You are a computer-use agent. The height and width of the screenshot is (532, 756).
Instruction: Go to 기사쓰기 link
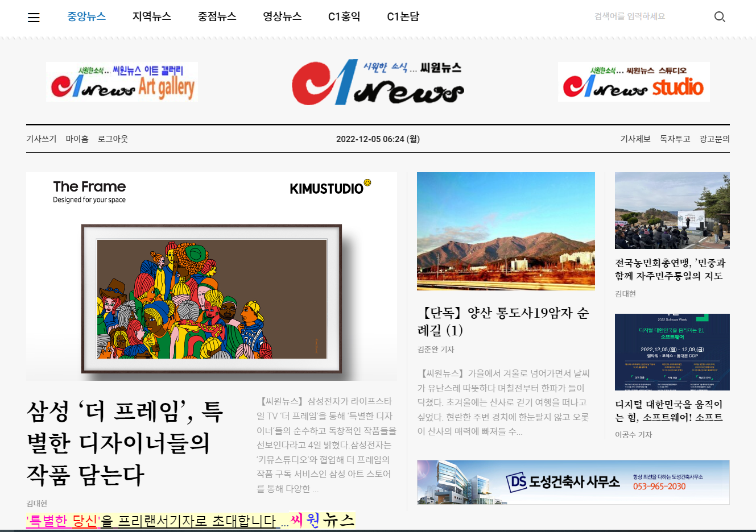click(x=41, y=139)
